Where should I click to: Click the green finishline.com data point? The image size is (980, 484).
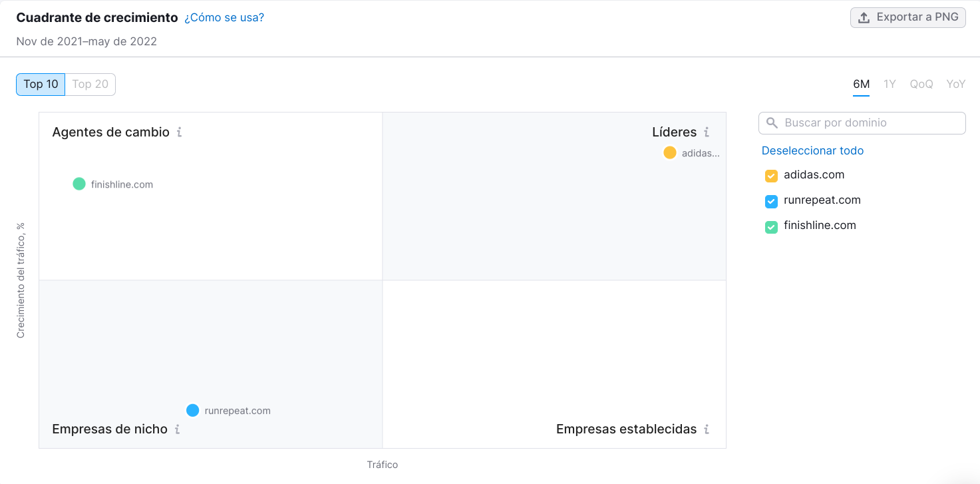point(79,184)
